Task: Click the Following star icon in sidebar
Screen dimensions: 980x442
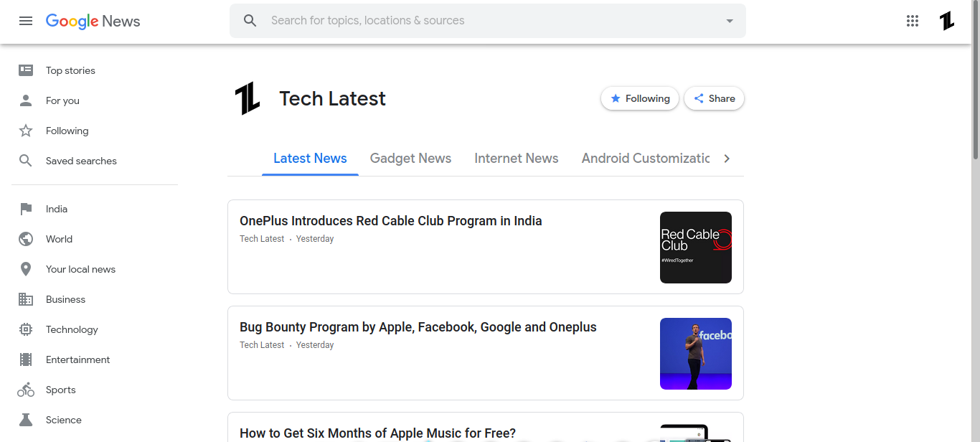Action: 26,131
